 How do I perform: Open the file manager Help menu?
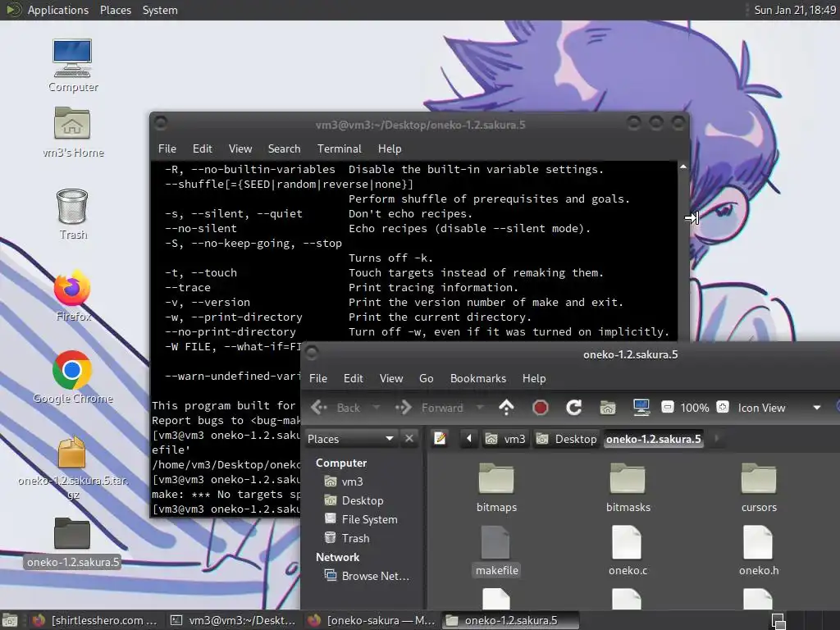tap(534, 378)
